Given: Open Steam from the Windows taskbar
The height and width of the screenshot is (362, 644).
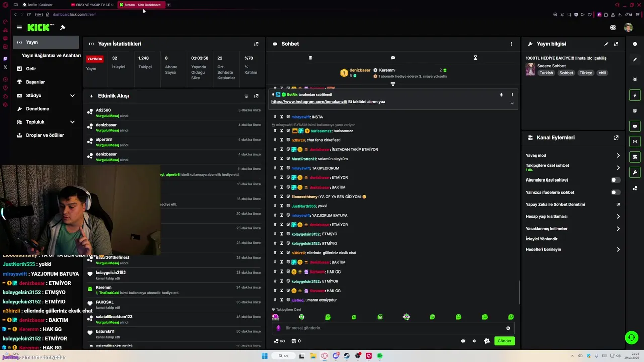Looking at the screenshot, I should 347,356.
